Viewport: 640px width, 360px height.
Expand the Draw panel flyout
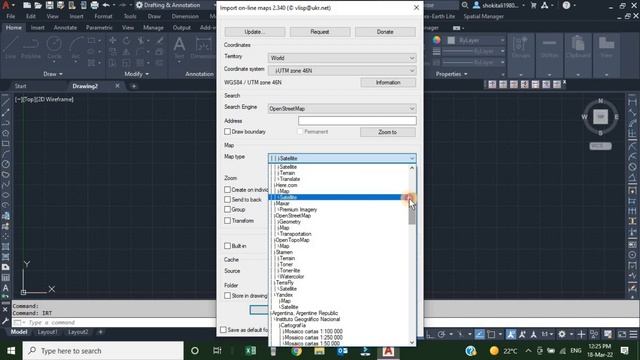tap(53, 74)
